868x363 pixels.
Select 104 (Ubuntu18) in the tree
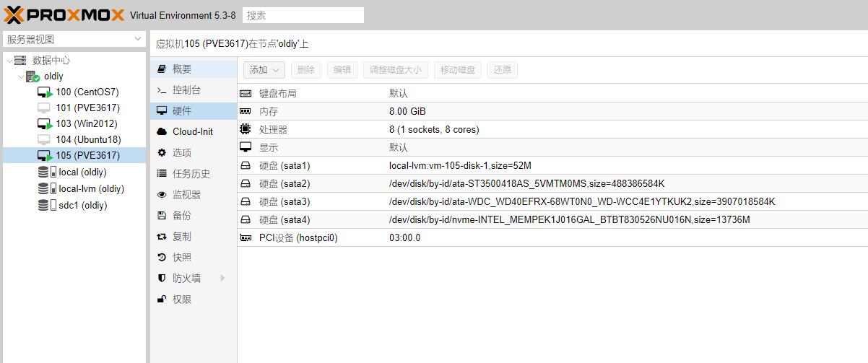coord(88,140)
